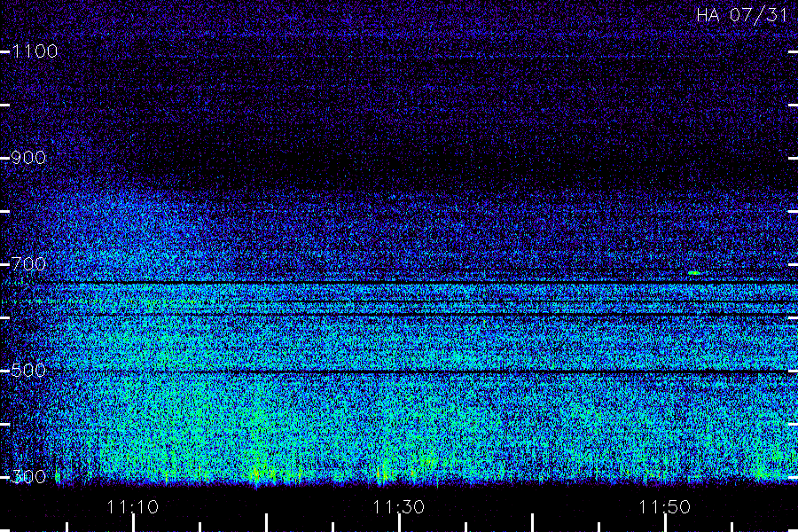This screenshot has width=798, height=532.
Task: Click the 500 frequency axis label
Action: point(28,371)
